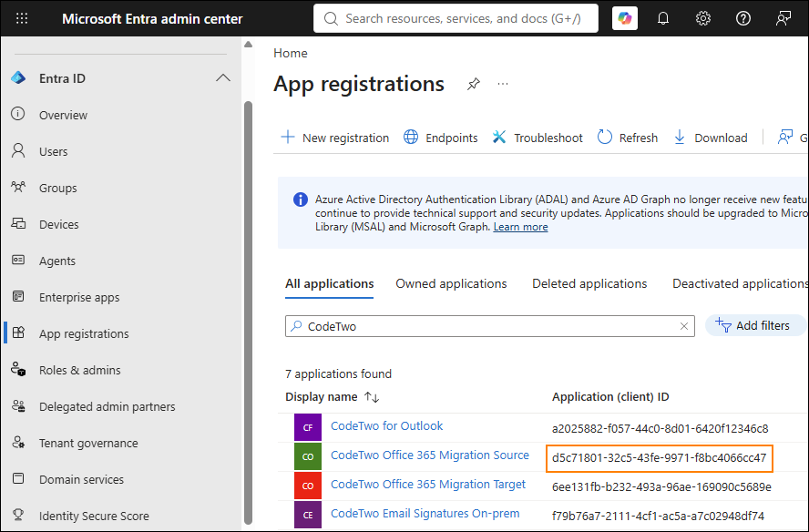
Task: Download the application list
Action: (x=711, y=138)
